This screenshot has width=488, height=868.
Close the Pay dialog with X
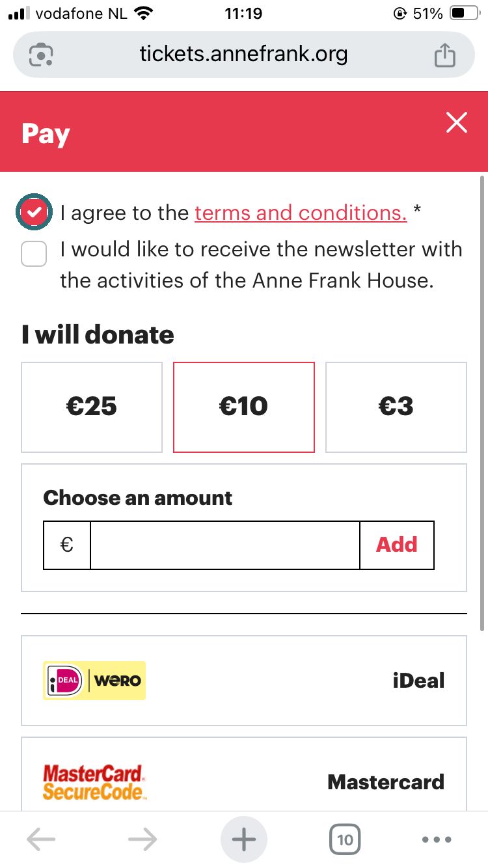[x=457, y=122]
